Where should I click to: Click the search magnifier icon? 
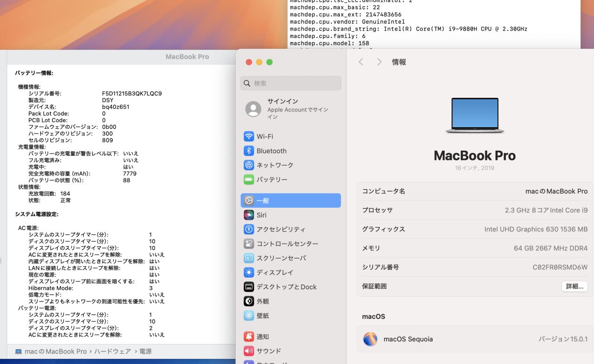(x=247, y=83)
